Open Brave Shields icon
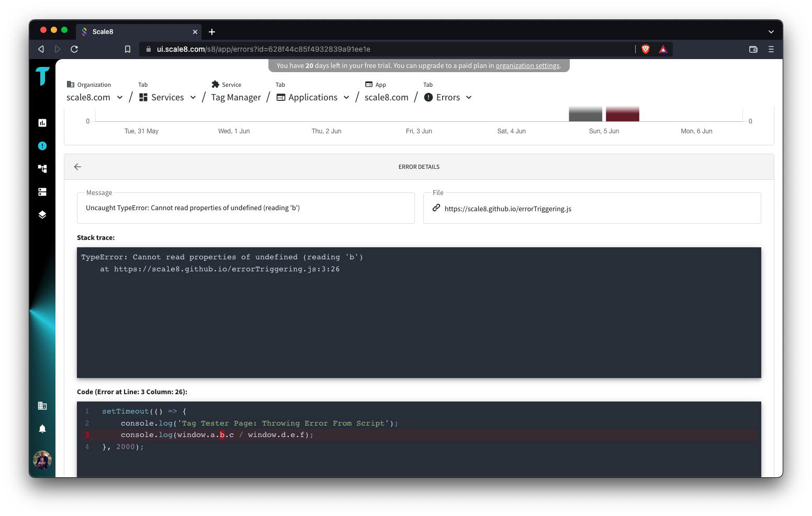 point(646,49)
